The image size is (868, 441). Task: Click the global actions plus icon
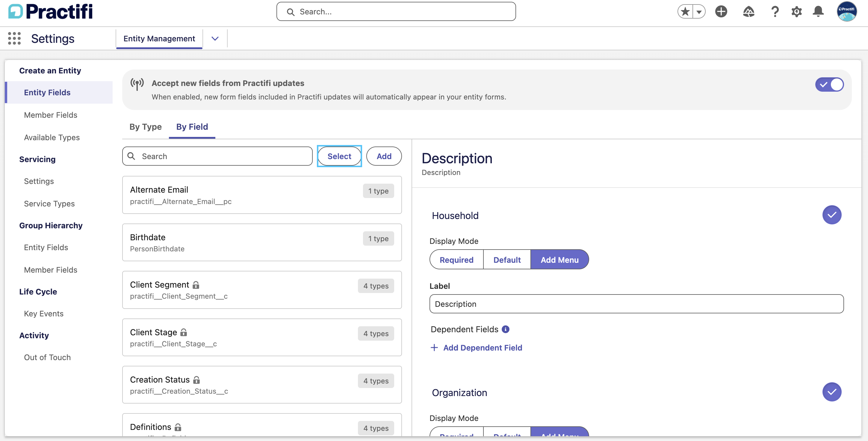721,12
